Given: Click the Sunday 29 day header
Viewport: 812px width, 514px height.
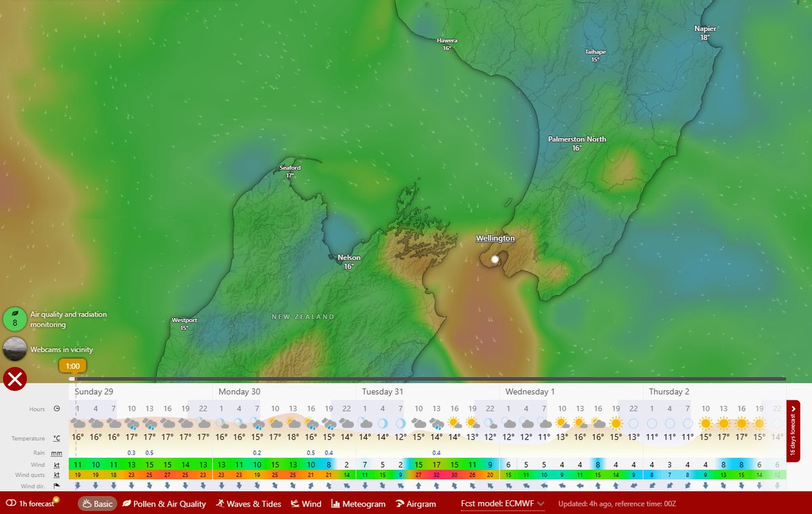Looking at the screenshot, I should point(93,392).
